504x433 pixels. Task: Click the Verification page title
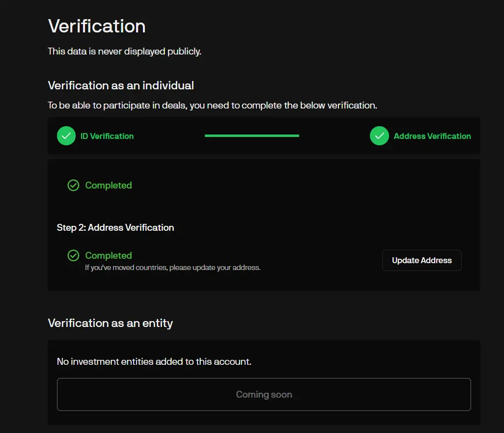click(x=97, y=26)
